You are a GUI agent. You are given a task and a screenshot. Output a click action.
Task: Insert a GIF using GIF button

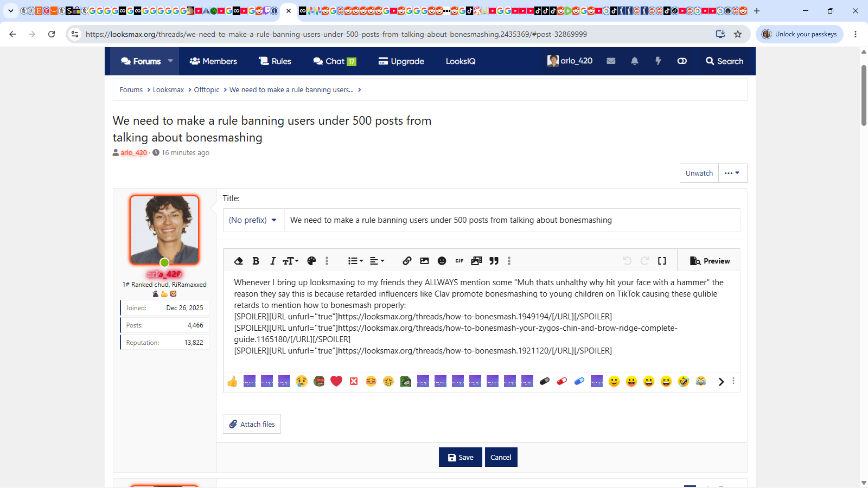tap(459, 261)
